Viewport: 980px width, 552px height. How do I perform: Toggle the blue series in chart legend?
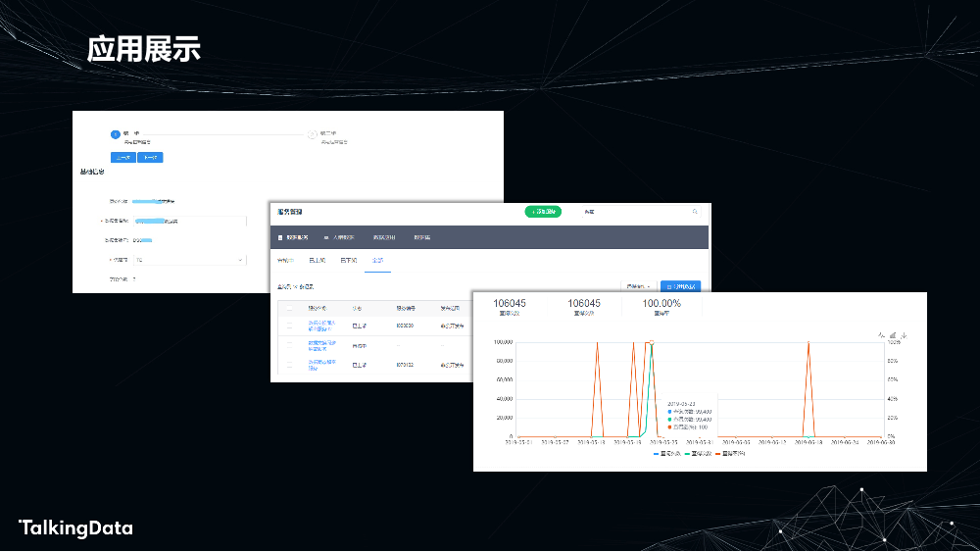pos(666,454)
